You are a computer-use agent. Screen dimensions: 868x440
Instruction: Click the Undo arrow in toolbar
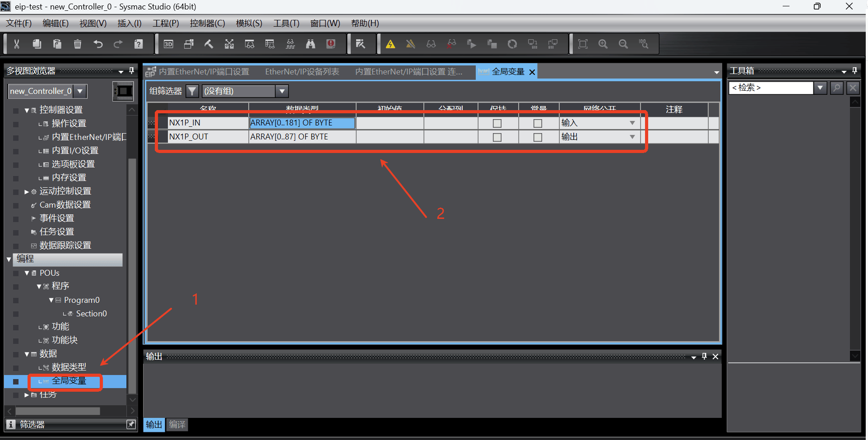point(98,44)
